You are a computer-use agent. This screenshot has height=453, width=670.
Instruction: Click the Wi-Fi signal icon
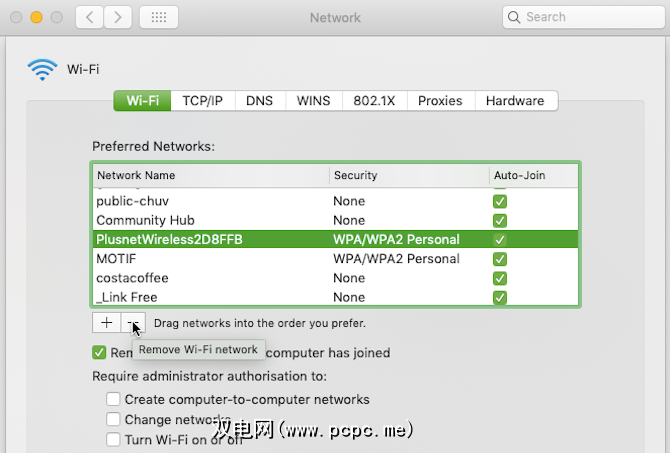point(43,69)
